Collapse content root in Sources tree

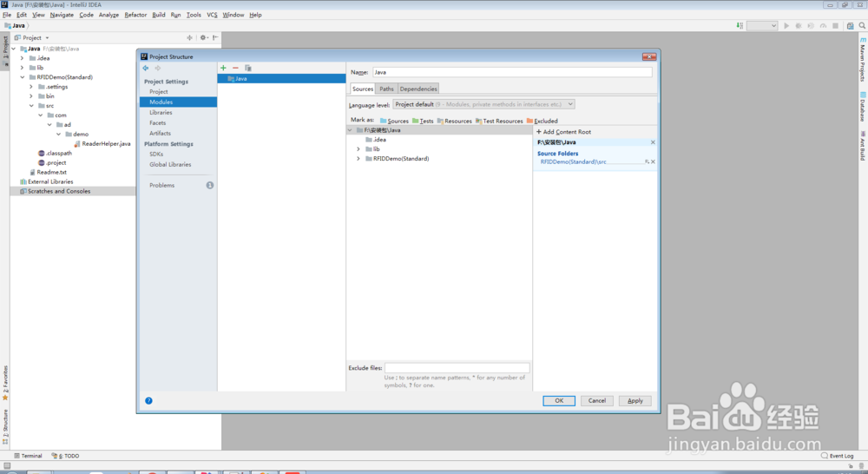click(x=350, y=130)
